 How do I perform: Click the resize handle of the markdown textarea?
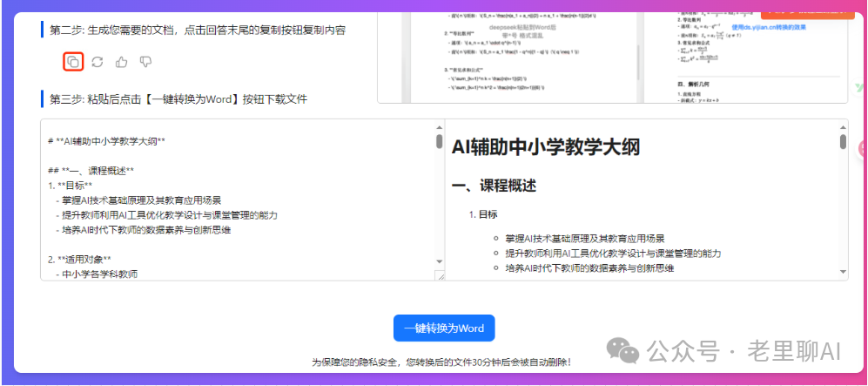pyautogui.click(x=440, y=275)
